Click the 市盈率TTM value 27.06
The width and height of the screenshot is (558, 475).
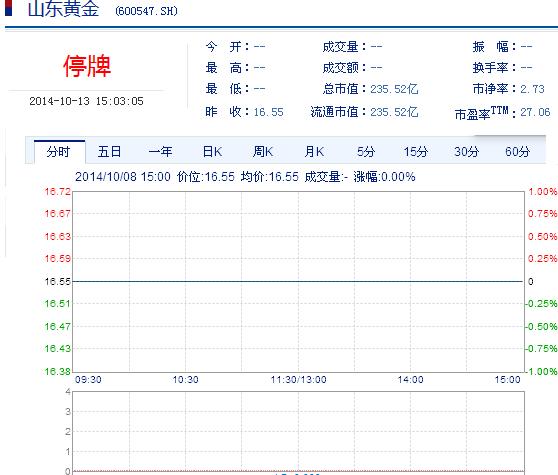pos(535,112)
